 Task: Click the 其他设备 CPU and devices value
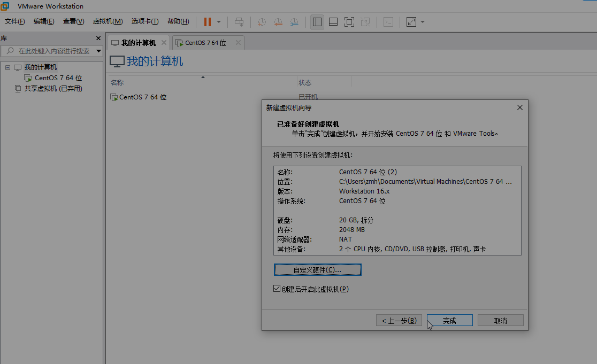tap(412, 249)
